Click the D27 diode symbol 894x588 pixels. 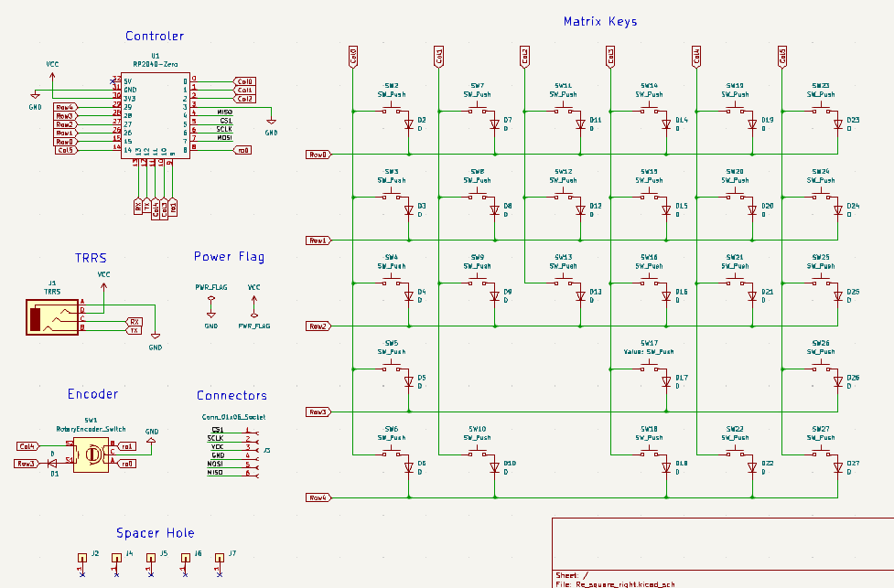tap(838, 467)
